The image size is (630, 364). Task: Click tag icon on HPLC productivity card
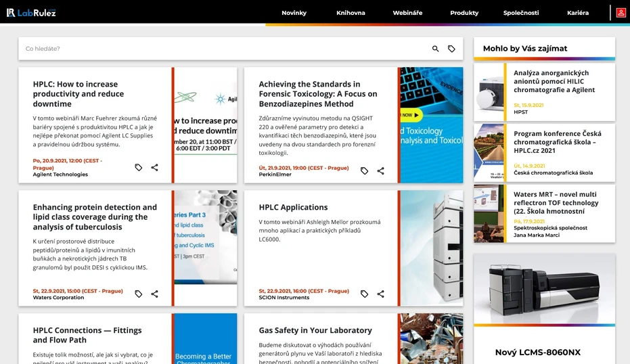[139, 168]
